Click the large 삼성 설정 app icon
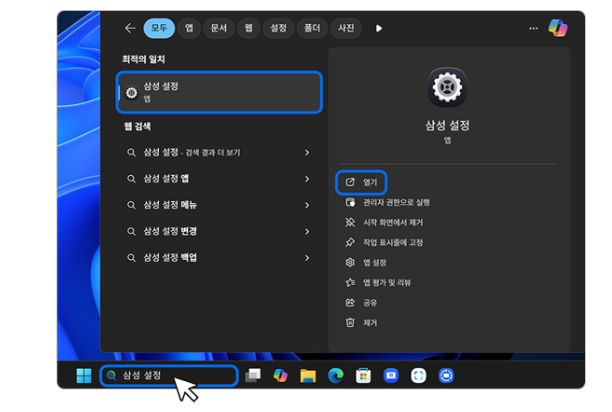 [x=447, y=87]
